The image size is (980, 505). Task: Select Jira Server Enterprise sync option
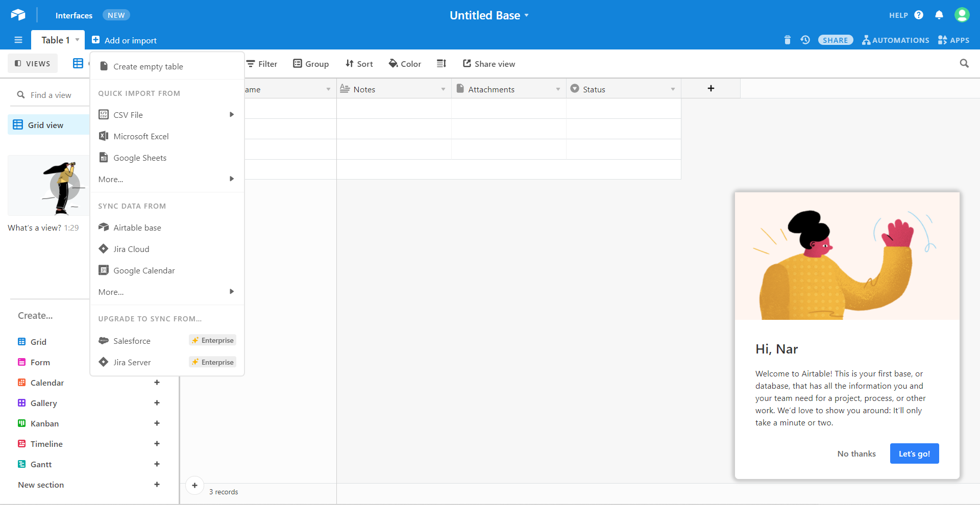[x=167, y=362]
